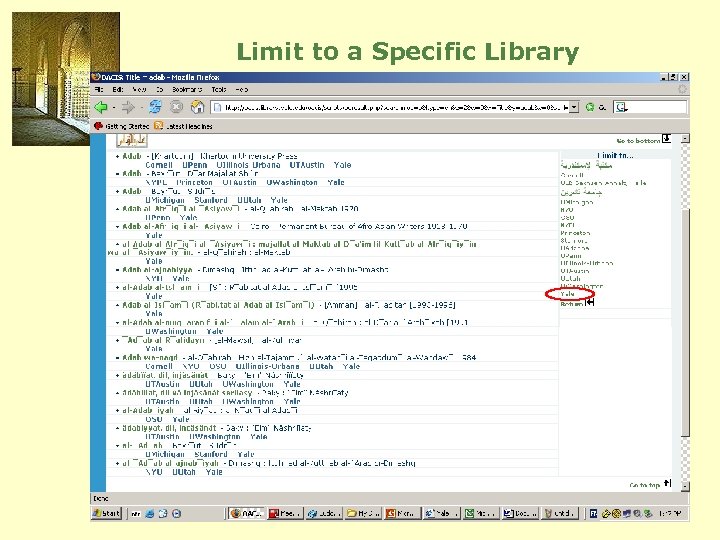Open the Help menu

coord(242,90)
